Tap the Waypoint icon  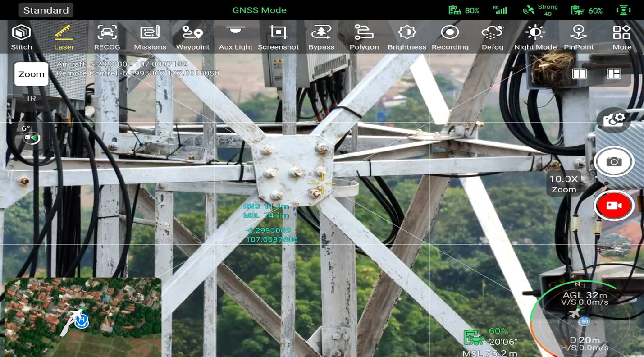[192, 37]
